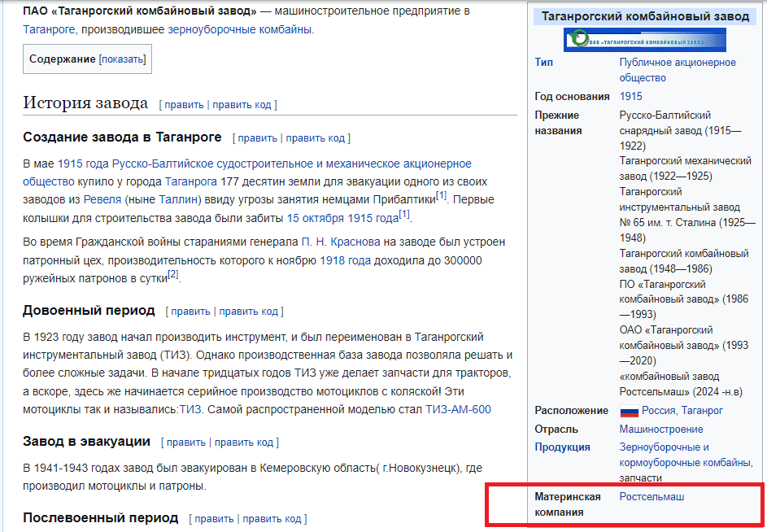Open 'кормоуборочные комбайны' link in infobox

point(685,463)
